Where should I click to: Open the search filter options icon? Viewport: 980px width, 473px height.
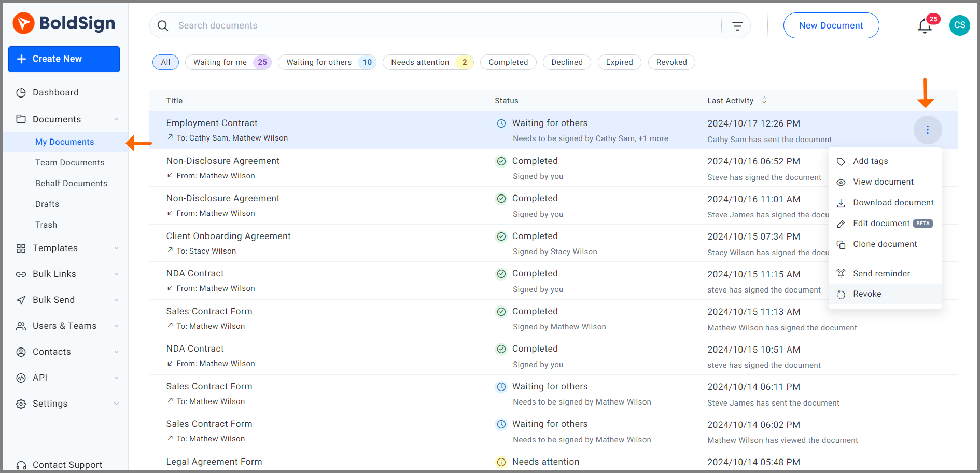coord(737,26)
